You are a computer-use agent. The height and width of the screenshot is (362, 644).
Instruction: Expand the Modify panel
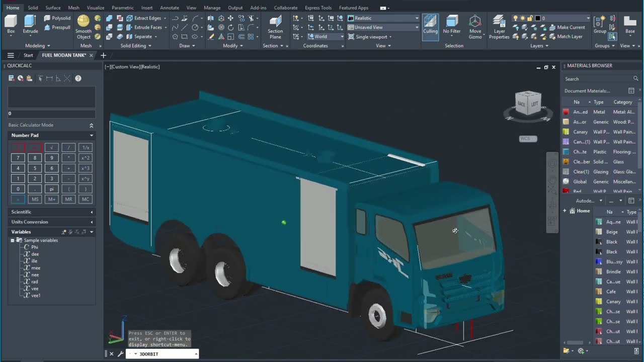[233, 46]
